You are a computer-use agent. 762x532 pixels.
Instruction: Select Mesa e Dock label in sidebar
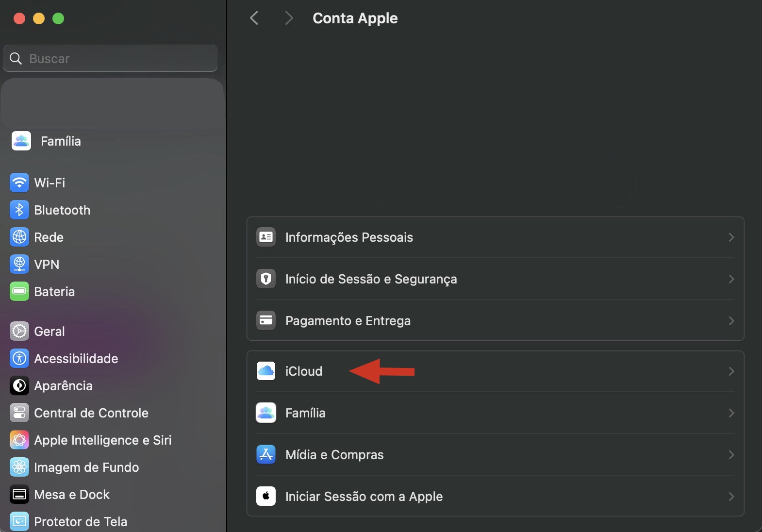(72, 494)
